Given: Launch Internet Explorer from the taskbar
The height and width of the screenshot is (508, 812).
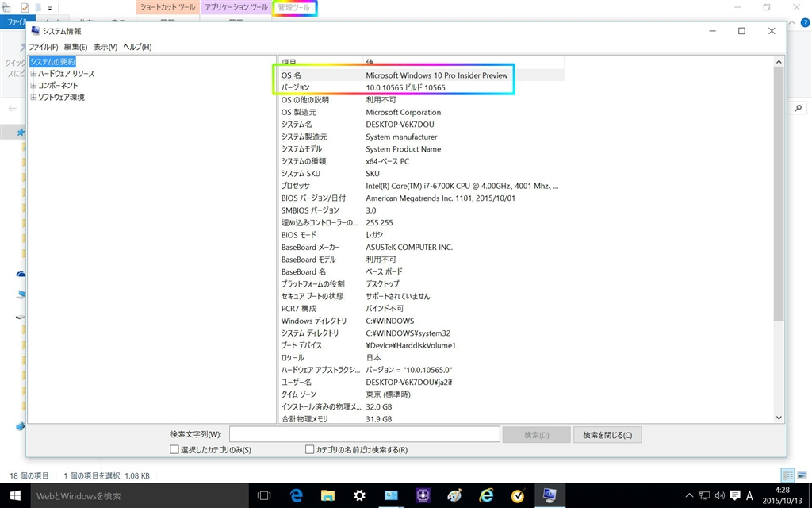Looking at the screenshot, I should (486, 495).
